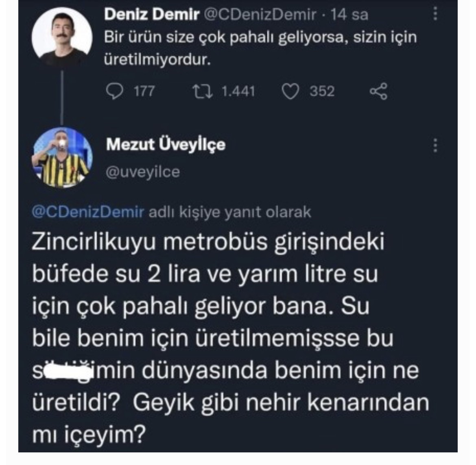
Task: Open three-dot menu on Mezut Üveyİlçe's reply
Action: [x=435, y=145]
